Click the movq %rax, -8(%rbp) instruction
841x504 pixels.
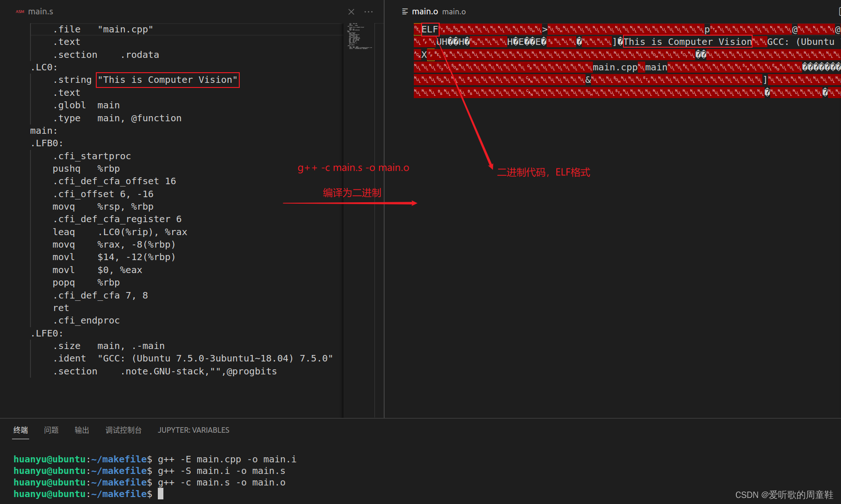click(114, 244)
